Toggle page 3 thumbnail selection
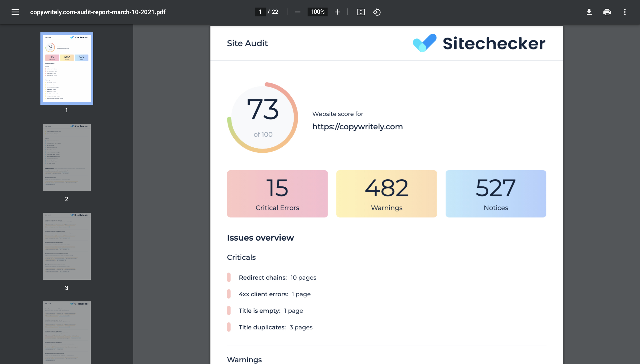Screen dimensions: 640x364 coord(67,245)
